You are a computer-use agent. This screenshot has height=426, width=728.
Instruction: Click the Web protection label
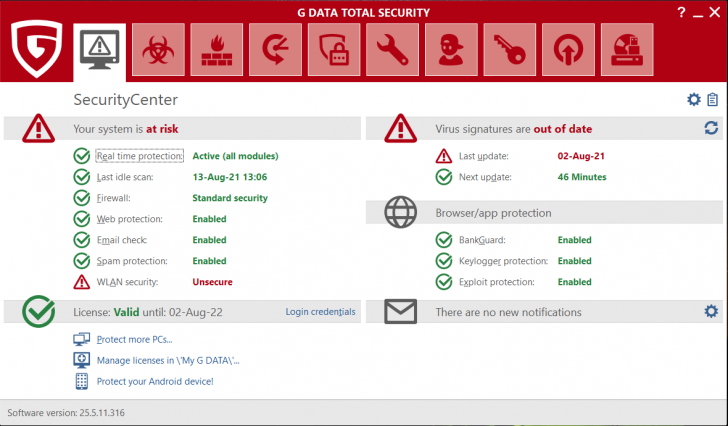130,219
